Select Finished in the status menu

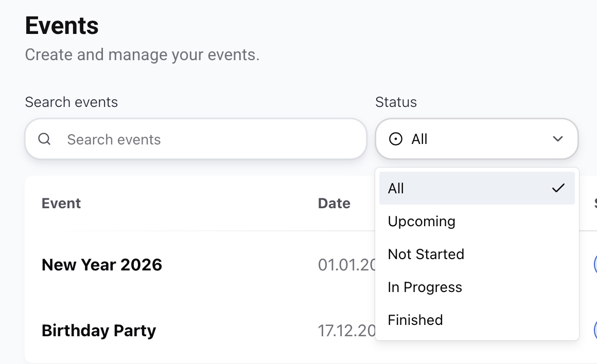point(415,320)
